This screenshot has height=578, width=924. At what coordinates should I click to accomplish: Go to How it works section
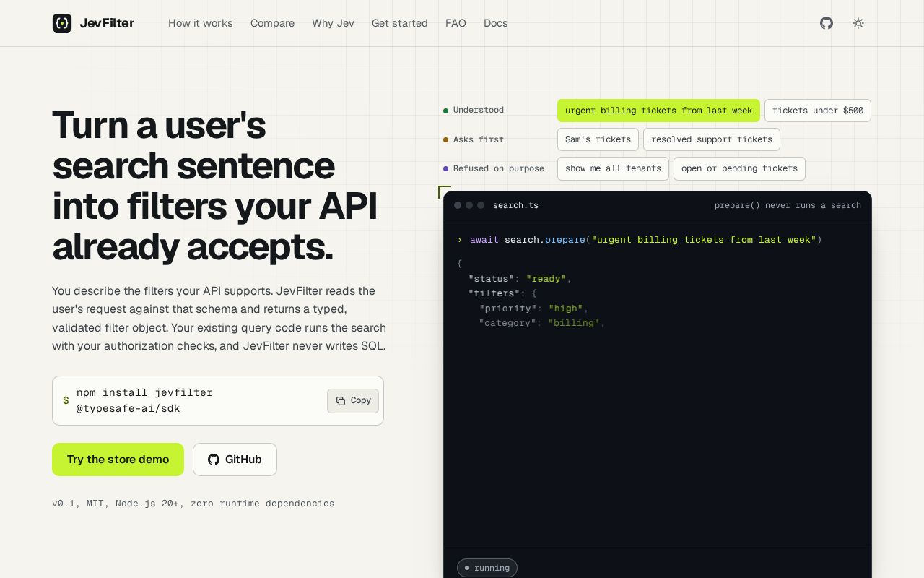click(201, 23)
